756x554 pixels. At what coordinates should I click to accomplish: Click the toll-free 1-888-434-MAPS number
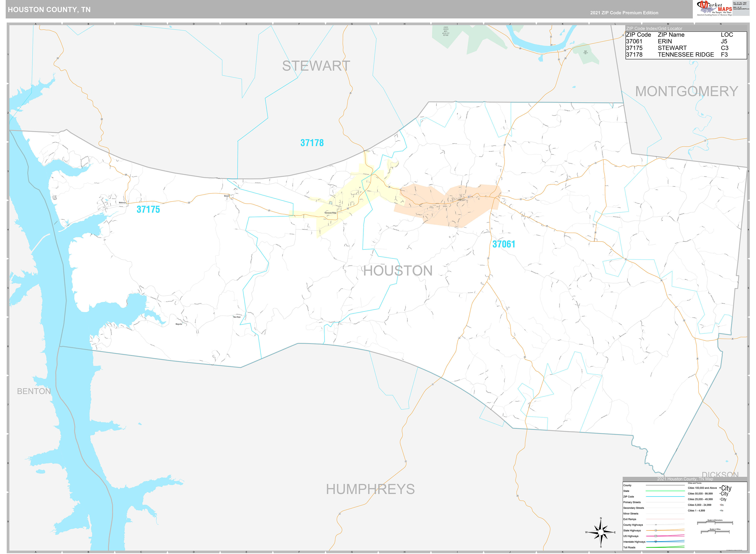[739, 4]
